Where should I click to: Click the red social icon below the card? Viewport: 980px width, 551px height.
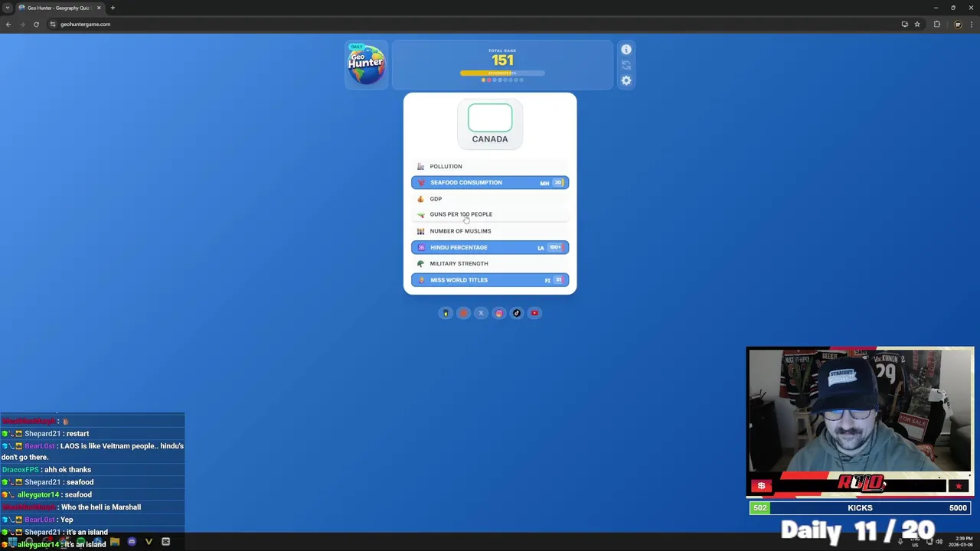[463, 313]
